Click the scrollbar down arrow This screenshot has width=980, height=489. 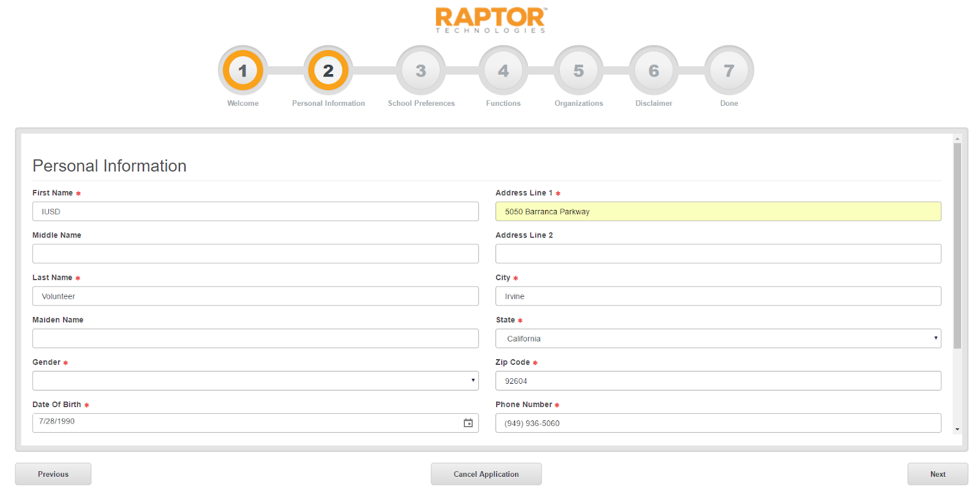point(957,430)
